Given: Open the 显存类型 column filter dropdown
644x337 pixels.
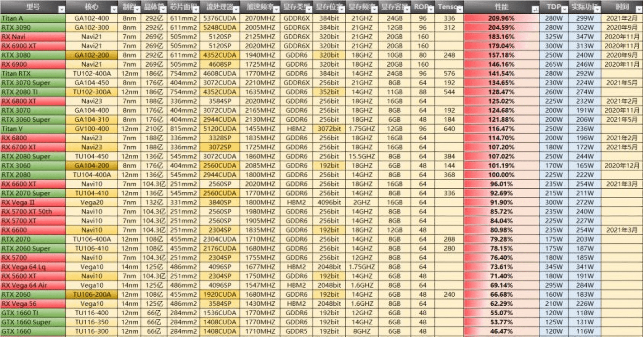Looking at the screenshot, I should (x=309, y=9).
